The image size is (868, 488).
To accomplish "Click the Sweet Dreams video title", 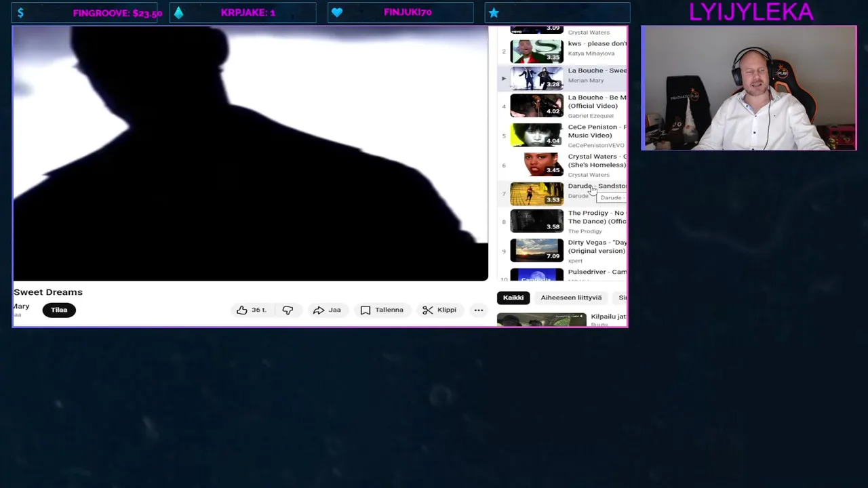I will 48,292.
